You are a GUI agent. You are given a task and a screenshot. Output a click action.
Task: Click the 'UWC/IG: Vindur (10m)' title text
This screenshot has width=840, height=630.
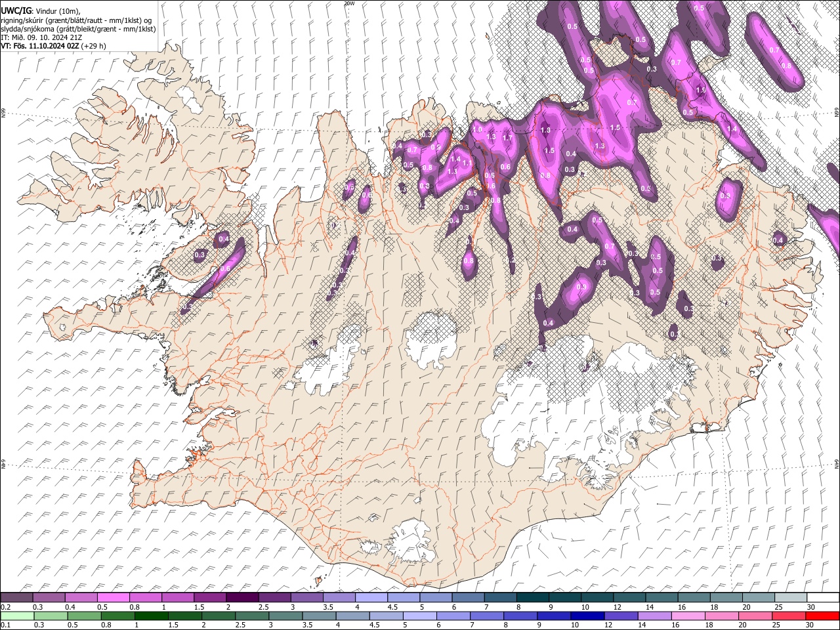(40, 11)
